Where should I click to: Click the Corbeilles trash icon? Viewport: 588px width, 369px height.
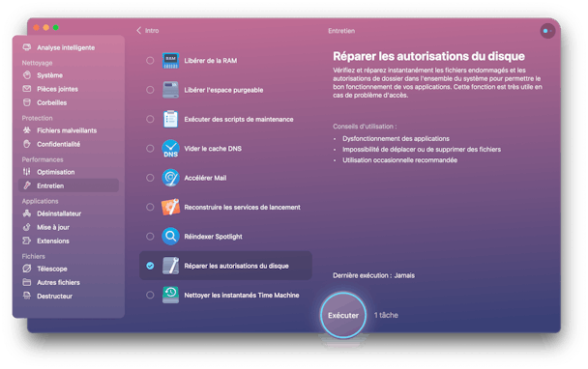[27, 102]
